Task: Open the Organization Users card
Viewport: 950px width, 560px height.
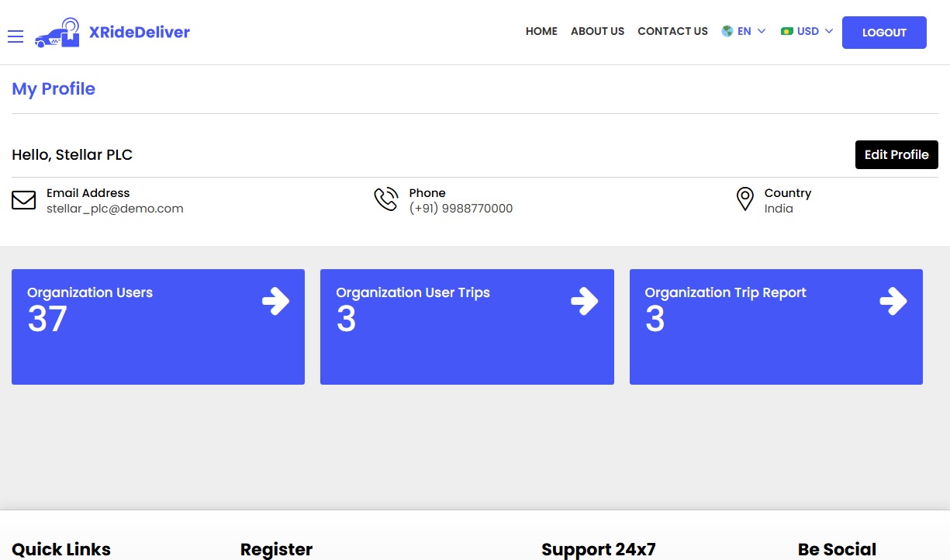Action: (x=158, y=327)
